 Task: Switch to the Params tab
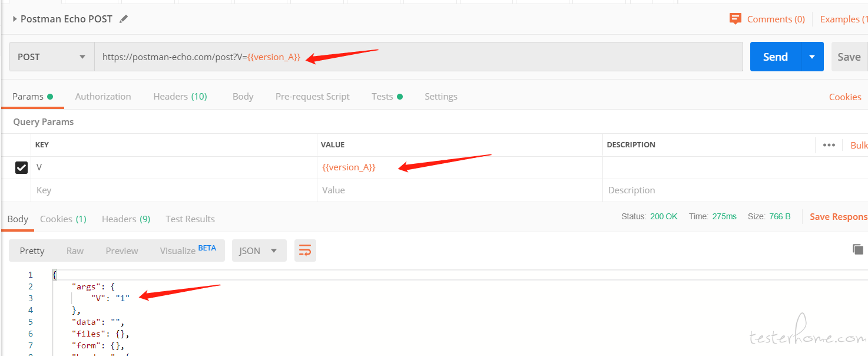(x=32, y=96)
